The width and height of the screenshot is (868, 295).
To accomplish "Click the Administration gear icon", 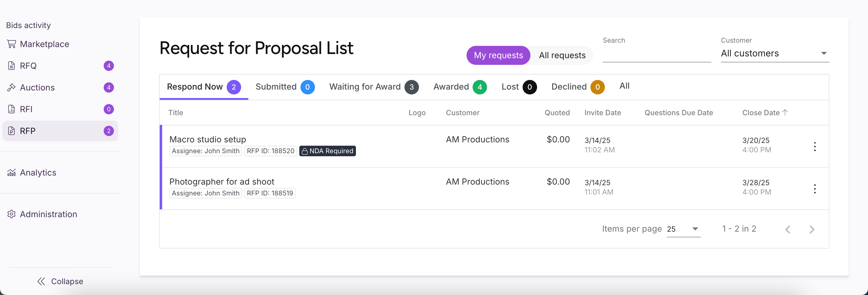I will [11, 214].
